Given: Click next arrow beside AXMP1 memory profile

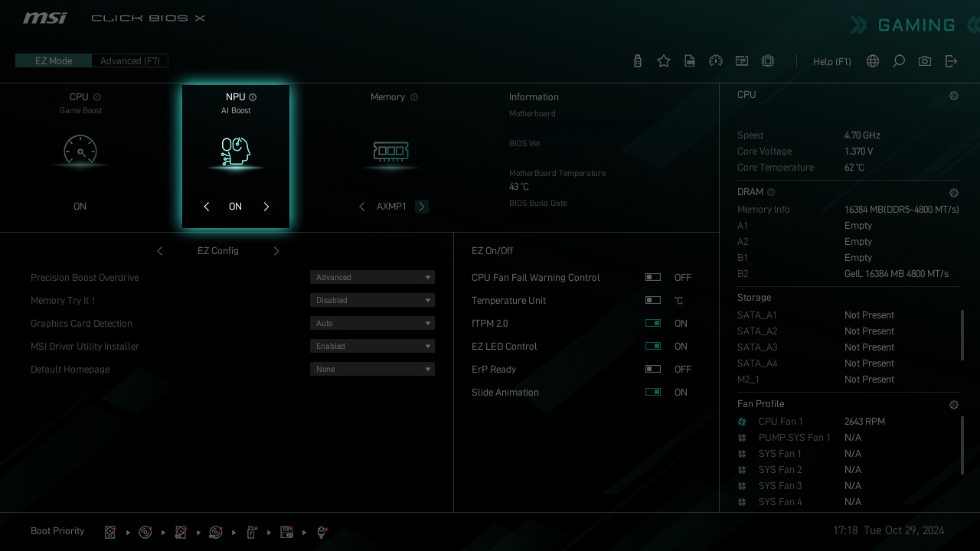Looking at the screenshot, I should pos(422,207).
